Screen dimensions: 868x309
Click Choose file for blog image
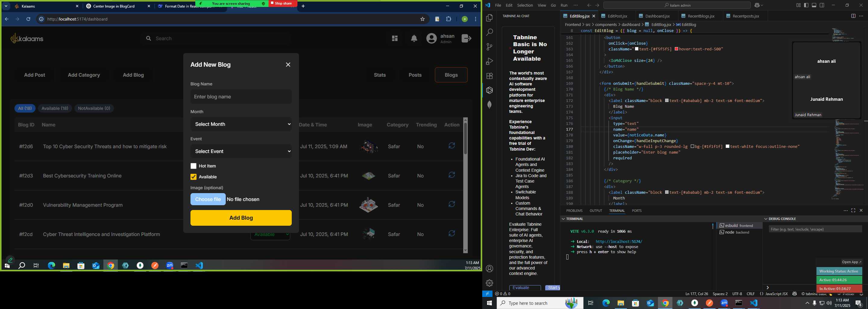(x=208, y=199)
